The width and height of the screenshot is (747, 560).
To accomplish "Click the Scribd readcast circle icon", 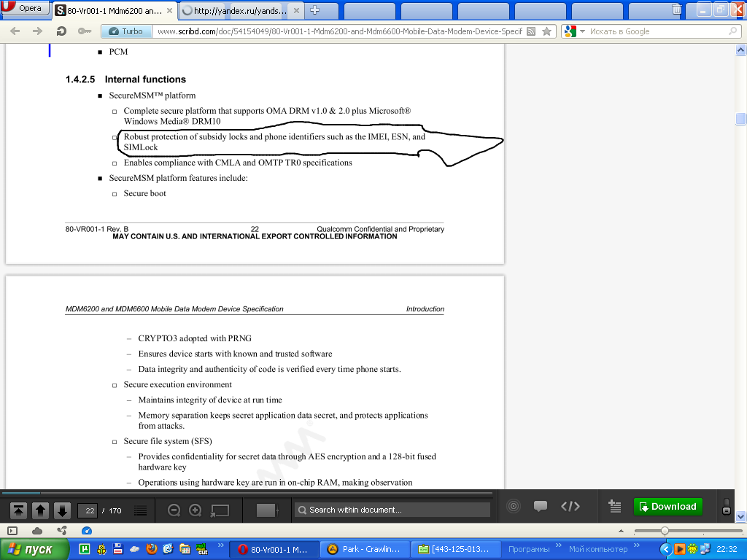I will click(x=513, y=506).
